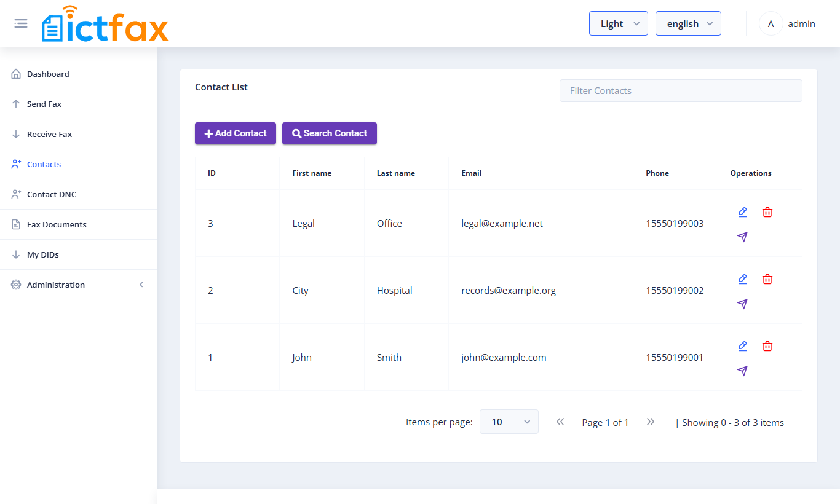Image resolution: width=840 pixels, height=504 pixels.
Task: Navigate to Fax Documents
Action: pos(79,224)
